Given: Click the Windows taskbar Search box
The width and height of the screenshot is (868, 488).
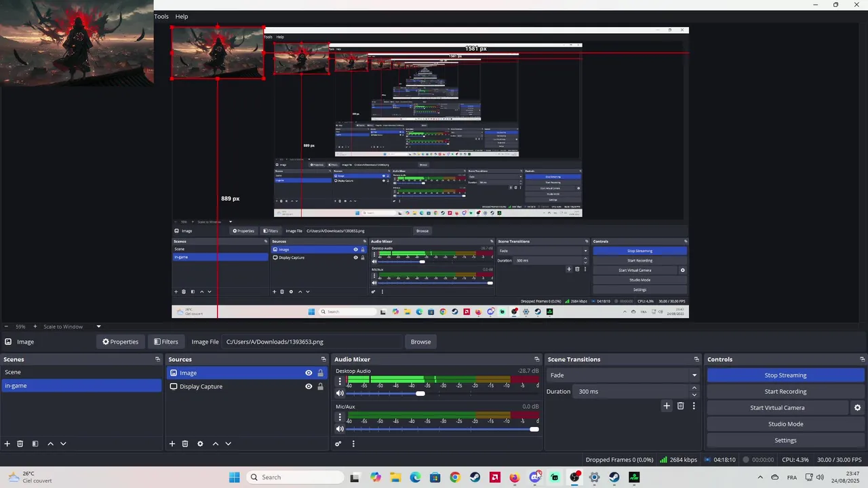Looking at the screenshot, I should point(294,477).
